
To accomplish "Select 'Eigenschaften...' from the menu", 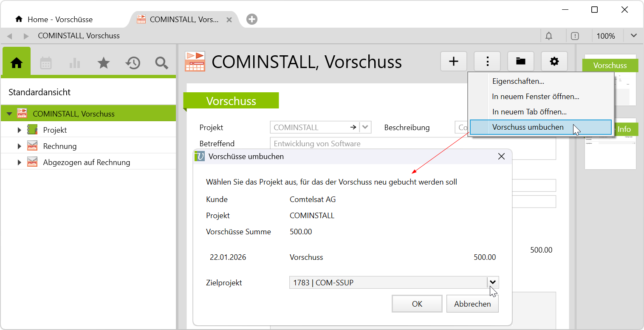I will coord(518,81).
